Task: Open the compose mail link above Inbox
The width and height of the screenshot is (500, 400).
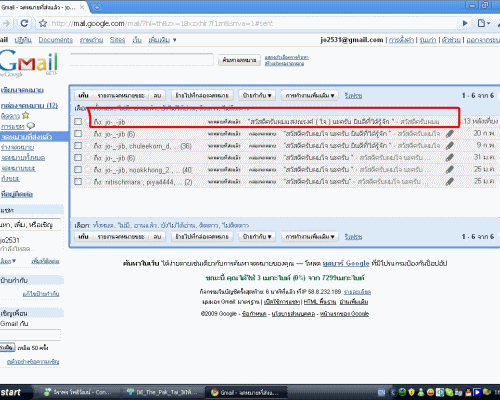Action: pos(22,90)
